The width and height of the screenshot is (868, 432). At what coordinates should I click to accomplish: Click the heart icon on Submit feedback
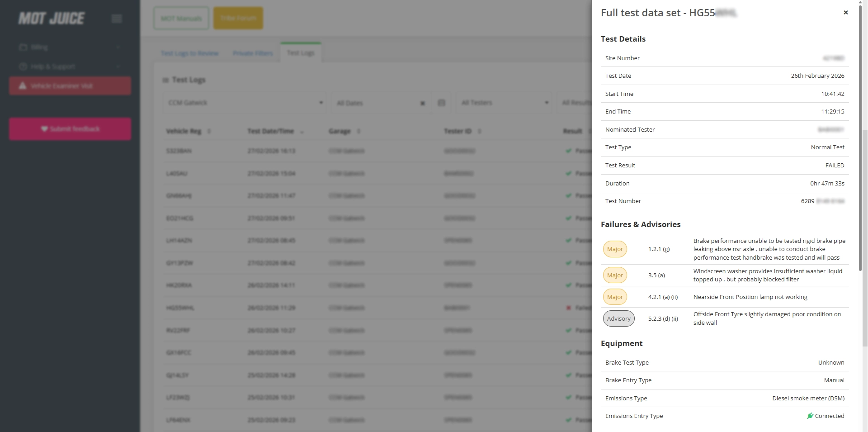pyautogui.click(x=44, y=128)
